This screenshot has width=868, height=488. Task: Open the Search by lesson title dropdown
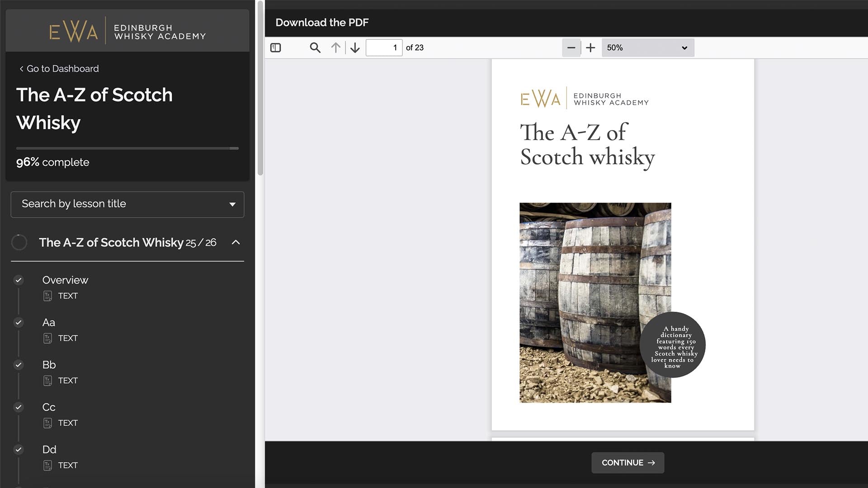tap(127, 204)
